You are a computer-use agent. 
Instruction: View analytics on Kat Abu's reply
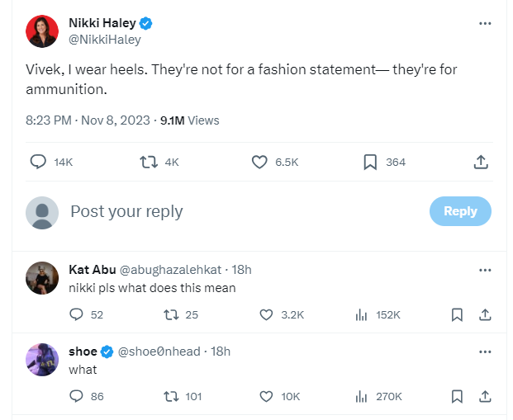click(361, 314)
